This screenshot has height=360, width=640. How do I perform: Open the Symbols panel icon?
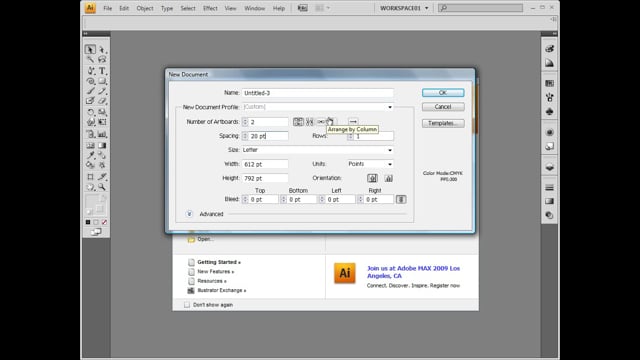pos(549,112)
